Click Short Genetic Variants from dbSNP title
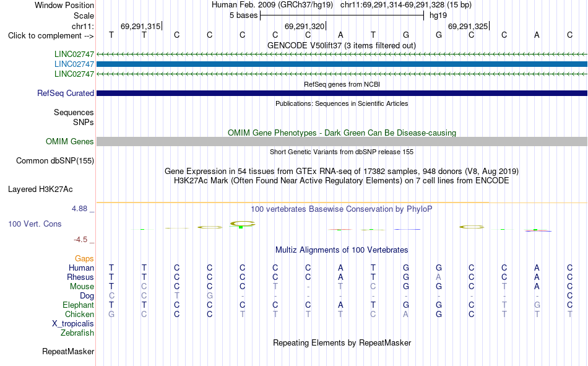The image size is (588, 366). 342,152
